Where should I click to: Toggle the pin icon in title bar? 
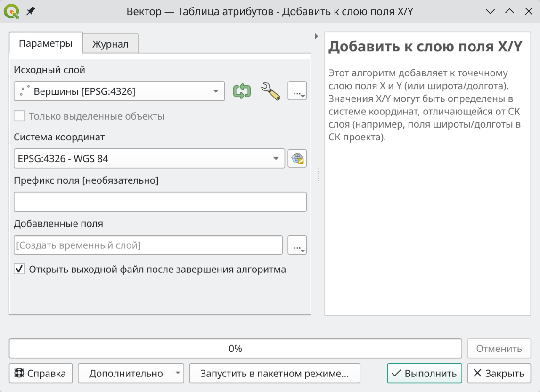pos(31,11)
